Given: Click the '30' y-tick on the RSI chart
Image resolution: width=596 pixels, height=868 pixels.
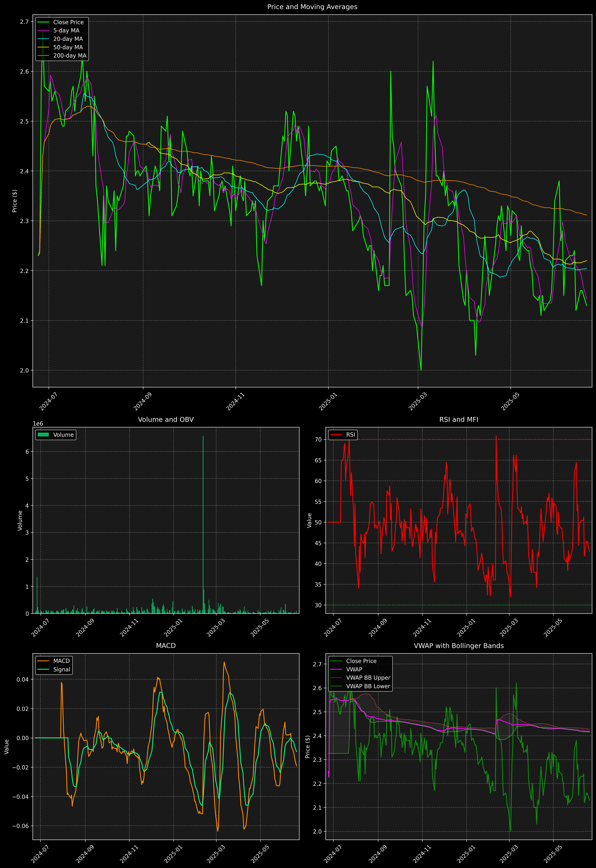Looking at the screenshot, I should click(318, 605).
